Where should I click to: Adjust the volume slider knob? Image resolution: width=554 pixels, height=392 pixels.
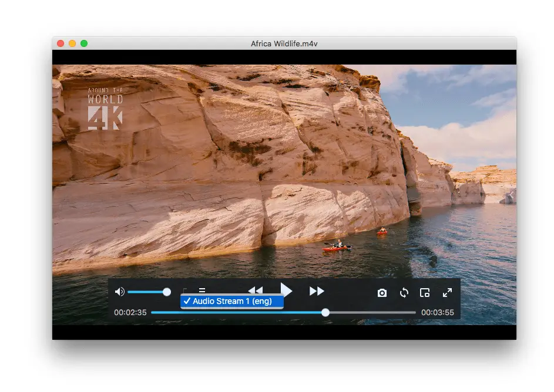coord(167,292)
